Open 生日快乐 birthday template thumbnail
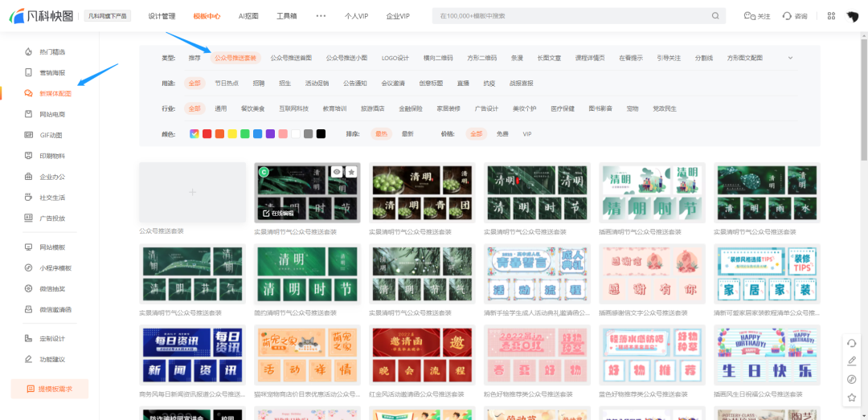 pyautogui.click(x=767, y=355)
